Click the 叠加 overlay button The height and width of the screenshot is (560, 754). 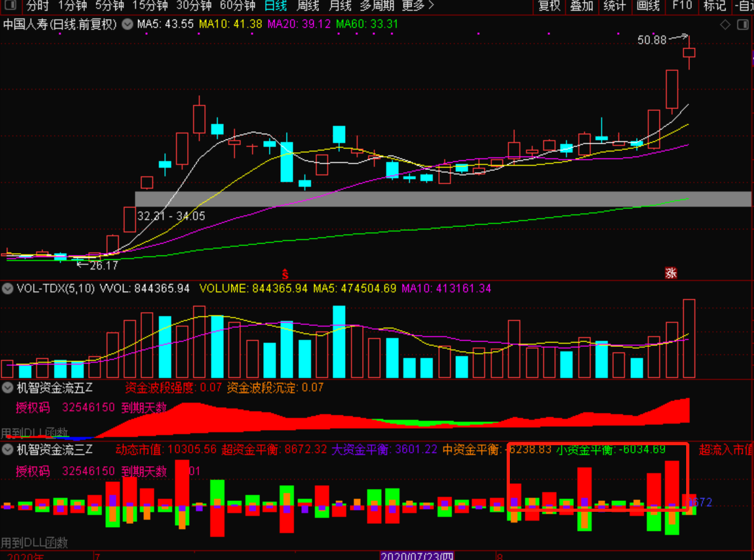582,6
